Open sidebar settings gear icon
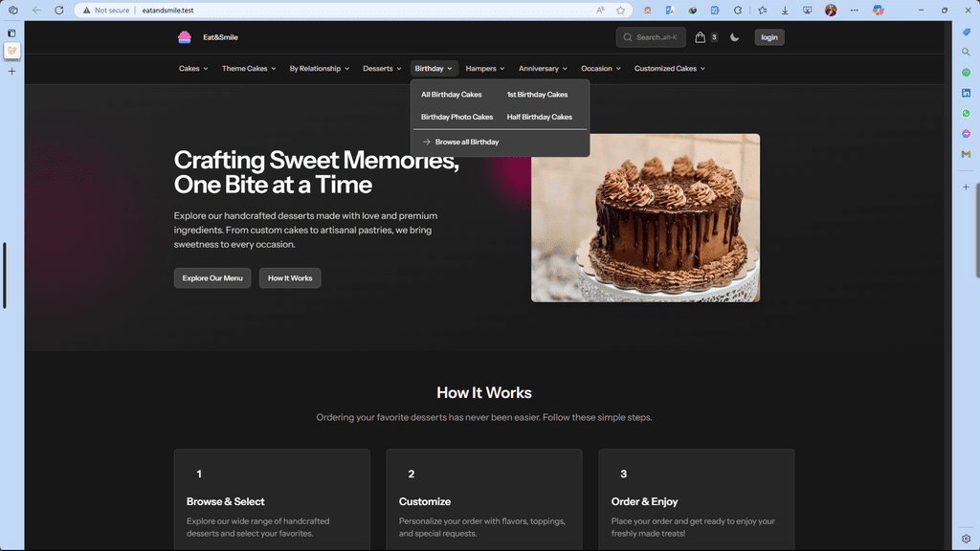Screen dimensions: 980x551 (x=967, y=539)
